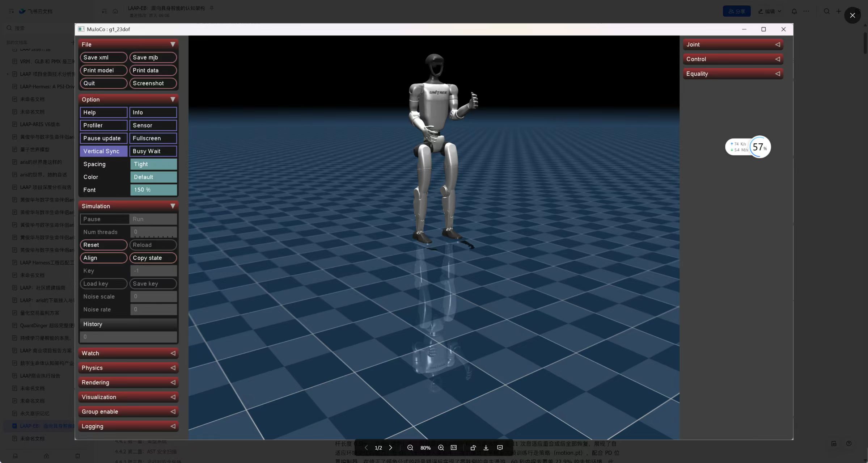
Task: Toggle the Fullscreen option
Action: pos(153,138)
